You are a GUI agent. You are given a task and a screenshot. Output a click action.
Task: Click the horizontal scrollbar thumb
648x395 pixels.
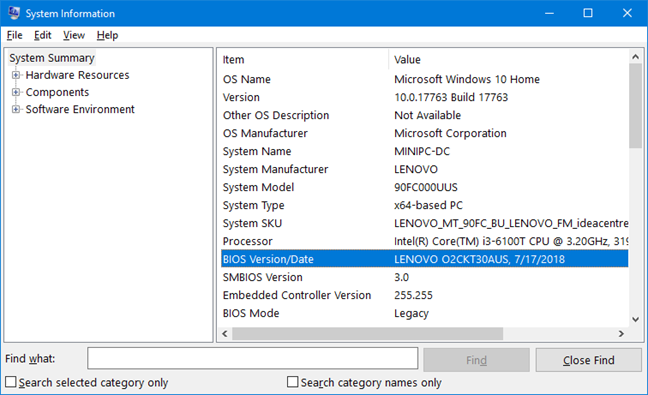(x=367, y=333)
